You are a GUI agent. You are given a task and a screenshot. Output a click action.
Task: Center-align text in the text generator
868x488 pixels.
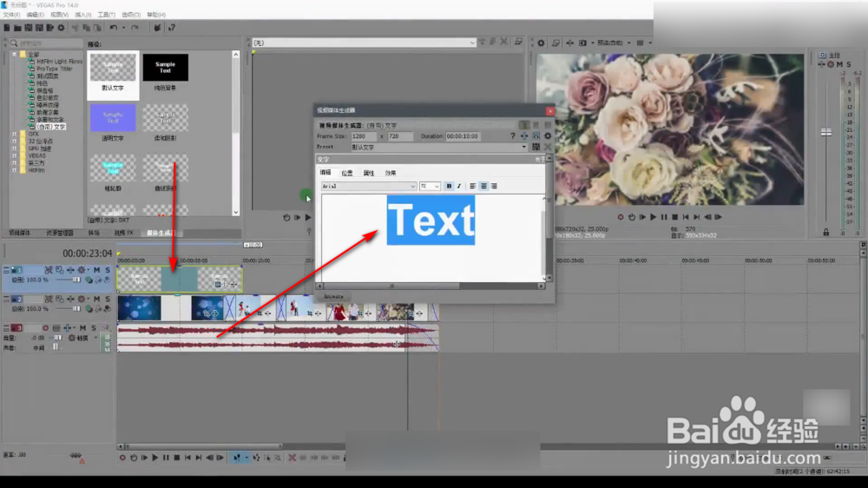pos(483,186)
